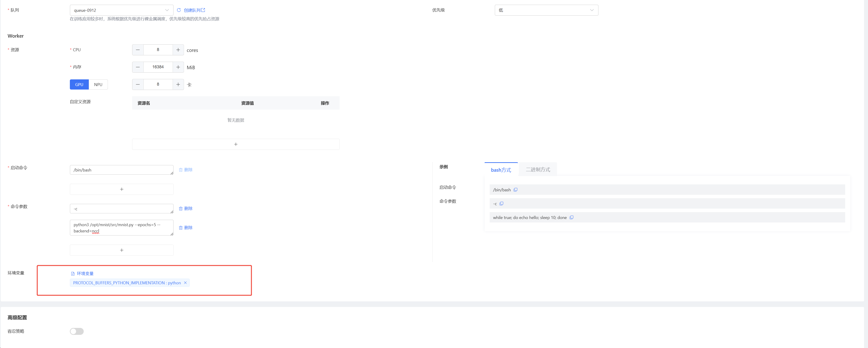The image size is (868, 348).
Task: Copy the while true loop example
Action: (572, 217)
